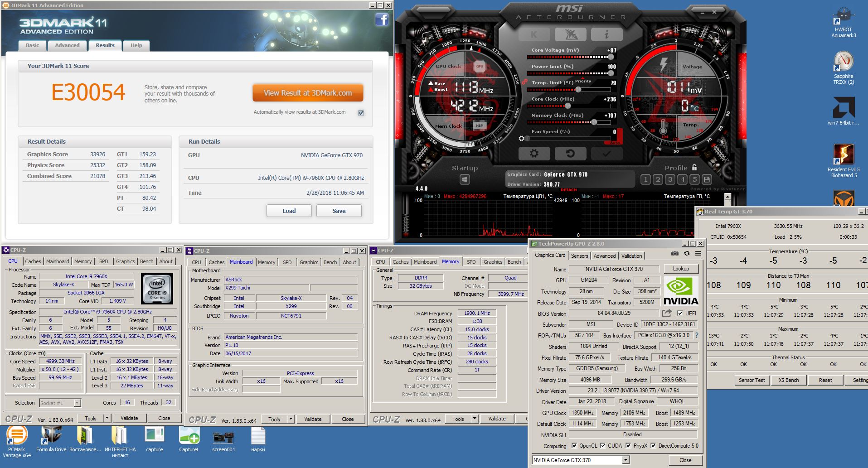Toggle the CUDA checkbox in GPU-Z

click(603, 445)
